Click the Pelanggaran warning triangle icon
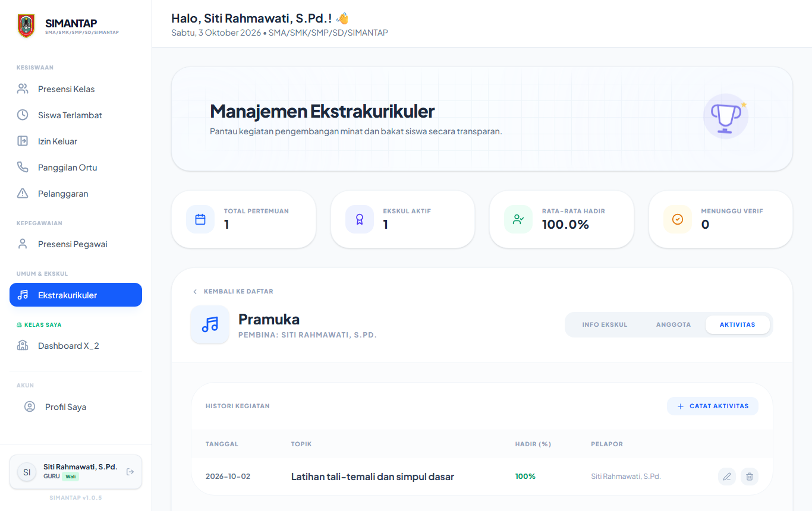 (23, 194)
